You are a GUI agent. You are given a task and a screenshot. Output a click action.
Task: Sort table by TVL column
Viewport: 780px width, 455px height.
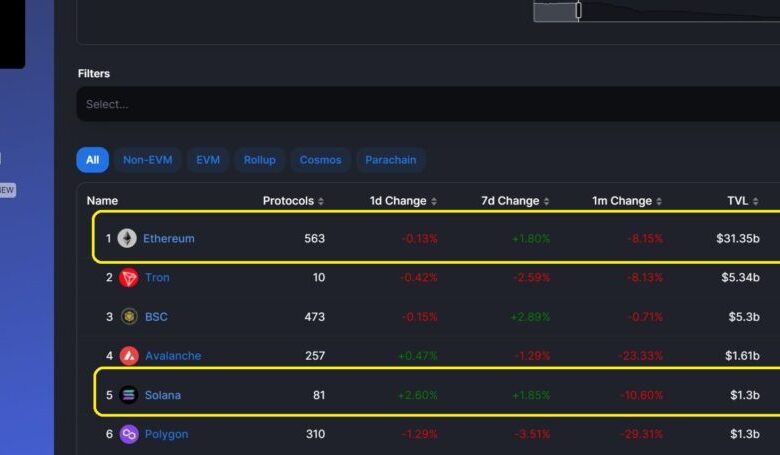(x=743, y=201)
